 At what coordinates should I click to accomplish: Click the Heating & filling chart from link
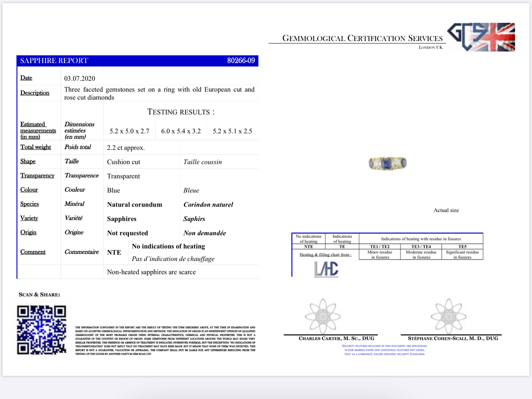tap(325, 255)
